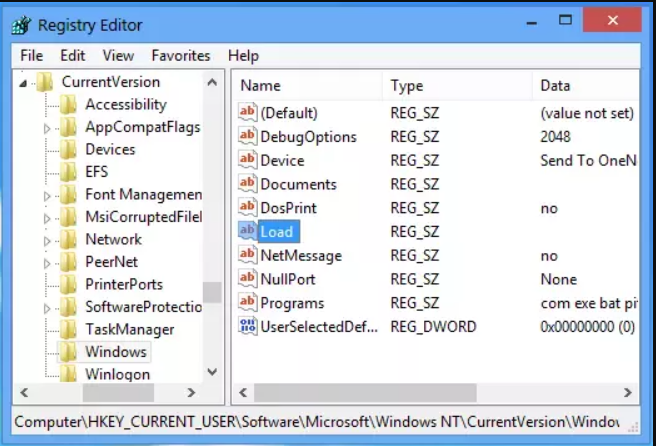This screenshot has width=656, height=446.
Task: Open the View menu
Action: click(x=118, y=56)
